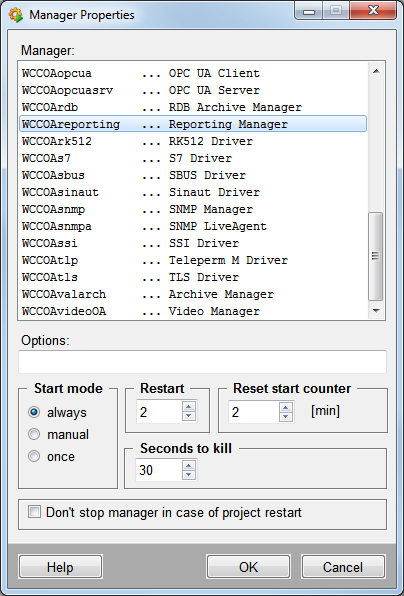Image resolution: width=404 pixels, height=596 pixels.
Task: Confirm with the OK button
Action: (x=248, y=567)
